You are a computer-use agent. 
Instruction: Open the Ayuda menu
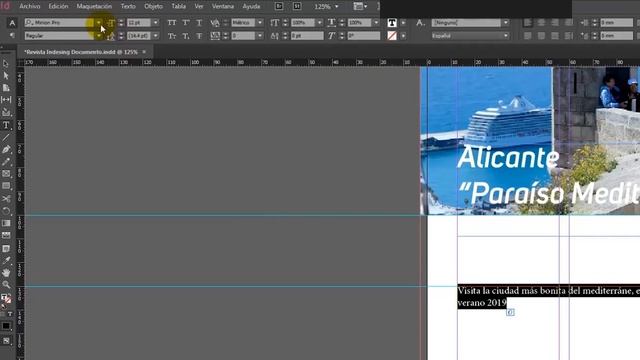tap(251, 6)
